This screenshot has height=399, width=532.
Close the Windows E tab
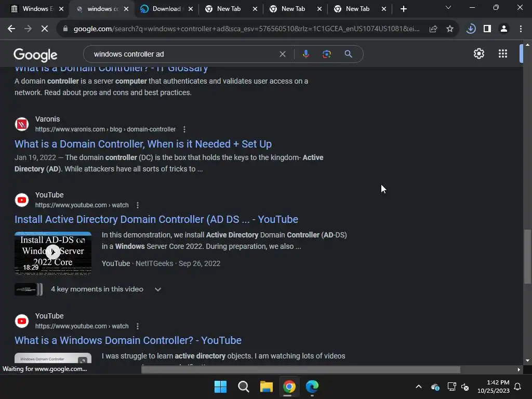click(x=61, y=9)
